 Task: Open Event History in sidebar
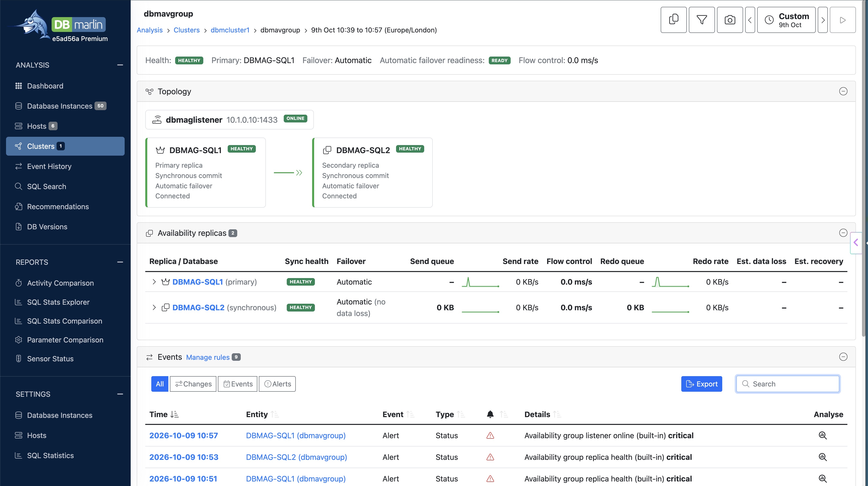(x=65, y=166)
